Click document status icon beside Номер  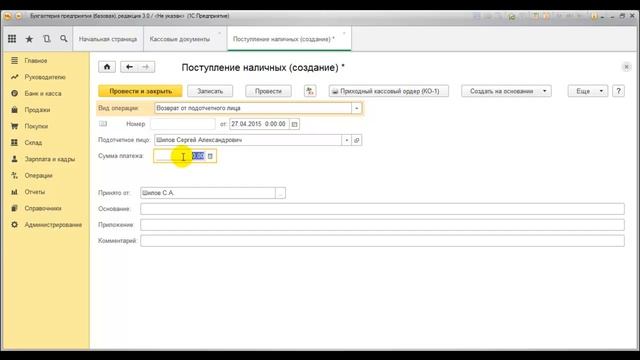(103, 124)
